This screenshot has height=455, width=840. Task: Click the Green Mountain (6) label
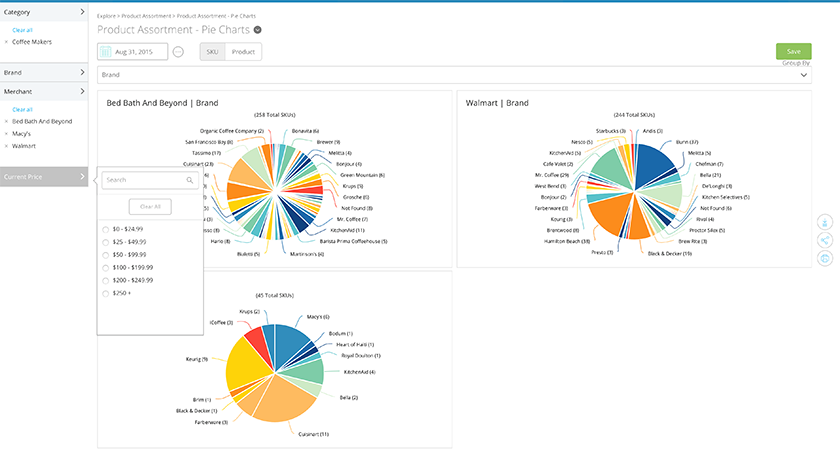(x=363, y=175)
